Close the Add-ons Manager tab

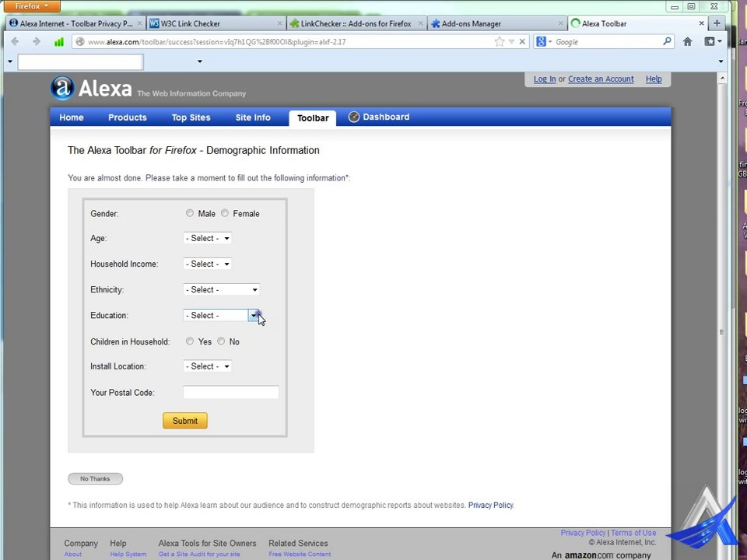(561, 23)
